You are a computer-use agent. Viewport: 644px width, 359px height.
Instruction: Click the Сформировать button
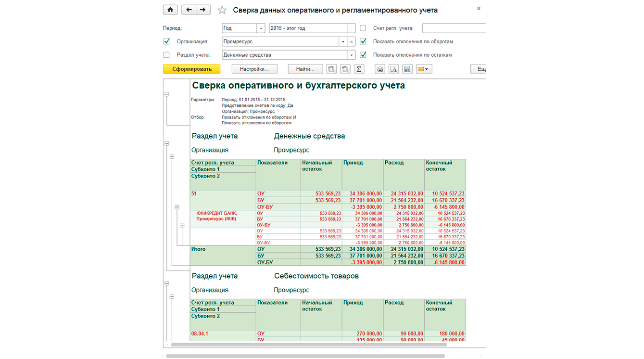coord(192,69)
